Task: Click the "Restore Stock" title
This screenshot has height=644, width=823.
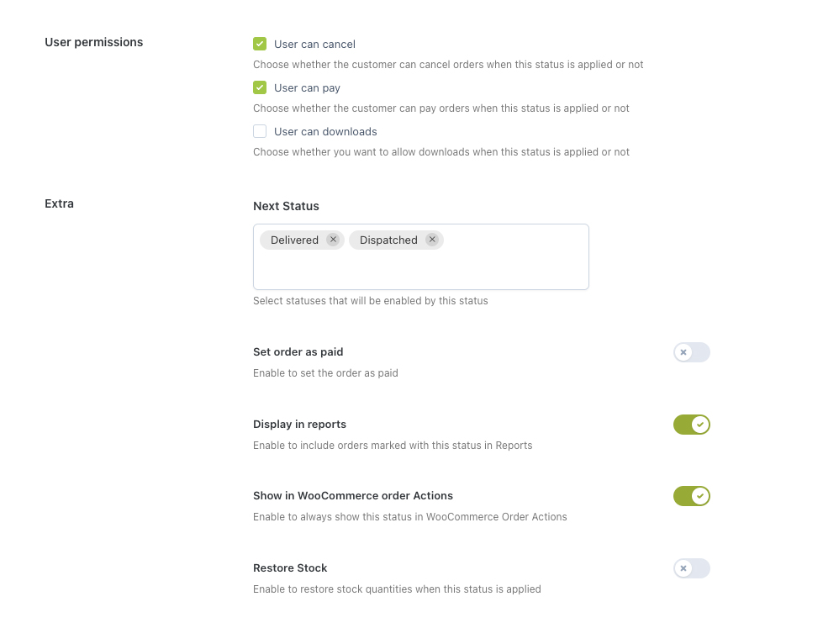Action: point(290,567)
